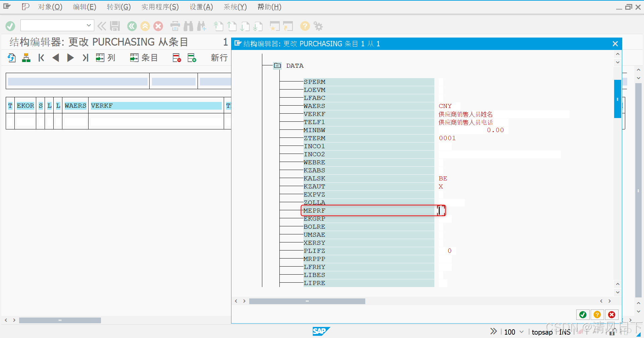Image resolution: width=644 pixels, height=338 pixels.
Task: Click the delete row icon
Action: (177, 58)
